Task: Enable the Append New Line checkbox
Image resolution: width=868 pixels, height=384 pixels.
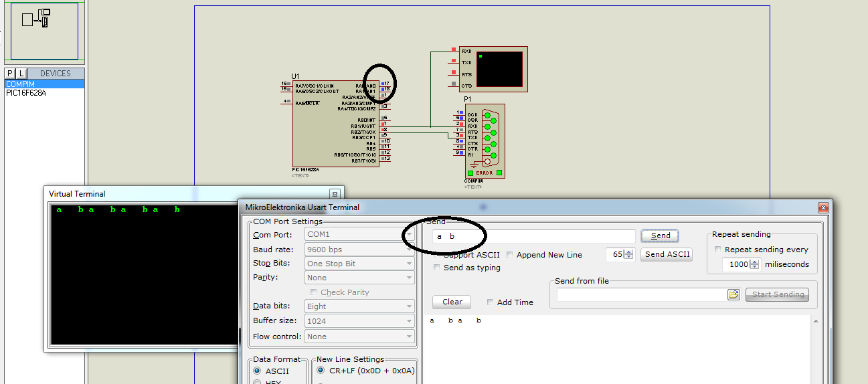Action: click(x=510, y=255)
